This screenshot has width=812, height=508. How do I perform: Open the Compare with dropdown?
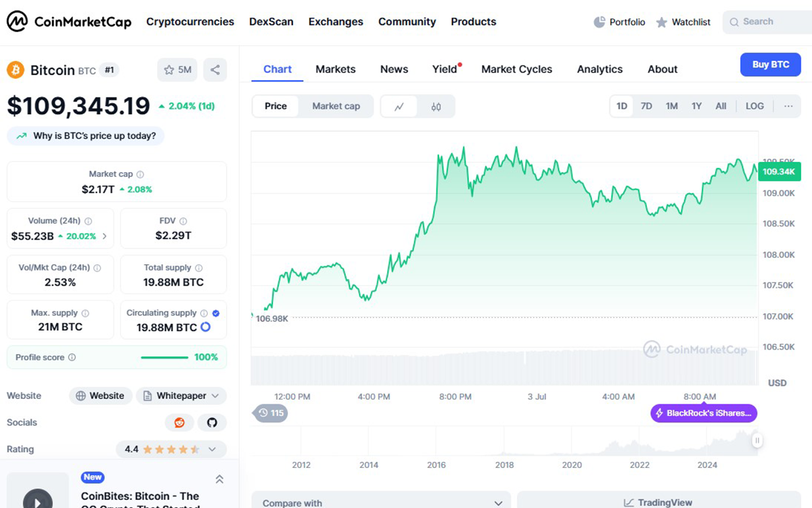click(x=382, y=502)
